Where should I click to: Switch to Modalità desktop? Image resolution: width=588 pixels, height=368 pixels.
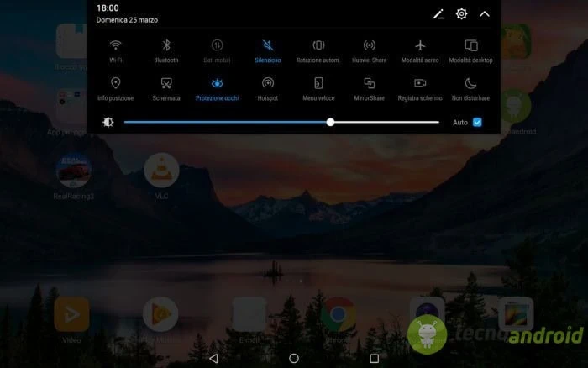pos(470,51)
